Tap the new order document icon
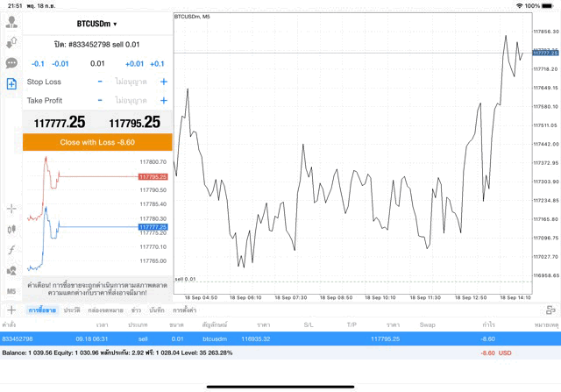This screenshot has height=392, width=561. 12,84
